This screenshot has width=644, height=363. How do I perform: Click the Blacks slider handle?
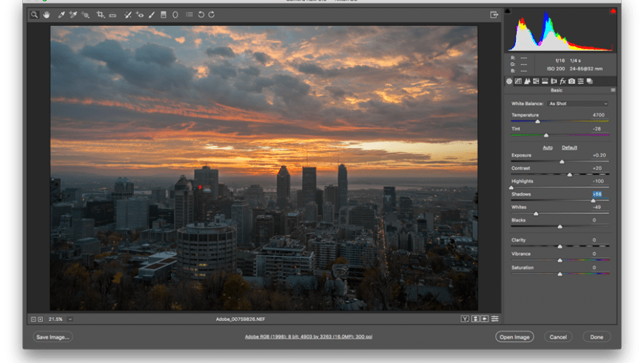point(560,227)
